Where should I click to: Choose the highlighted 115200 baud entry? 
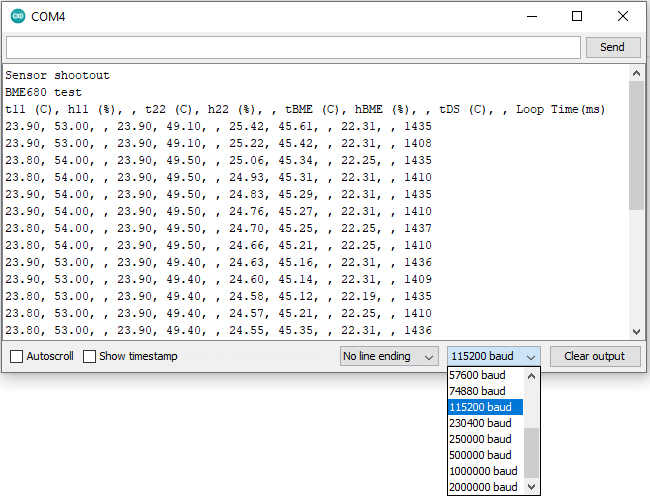point(485,407)
